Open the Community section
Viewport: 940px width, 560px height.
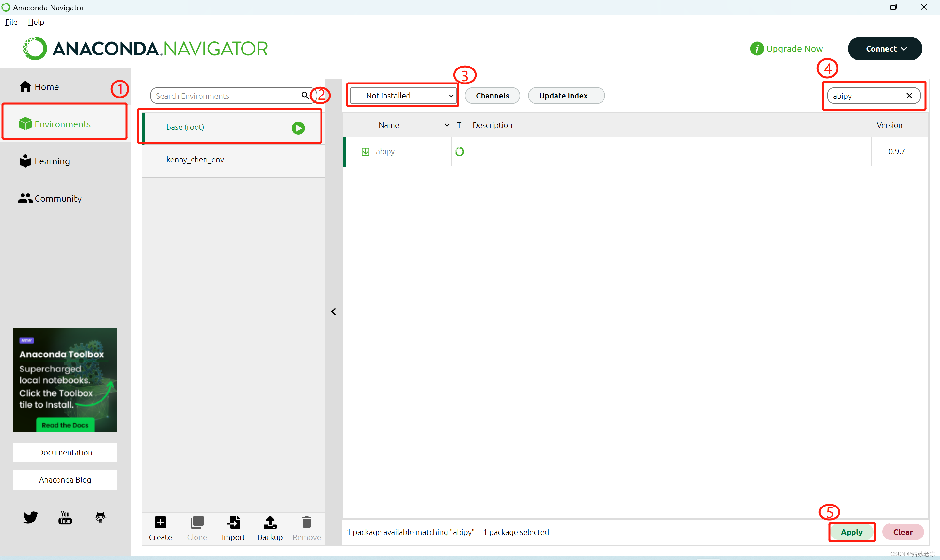(50, 198)
